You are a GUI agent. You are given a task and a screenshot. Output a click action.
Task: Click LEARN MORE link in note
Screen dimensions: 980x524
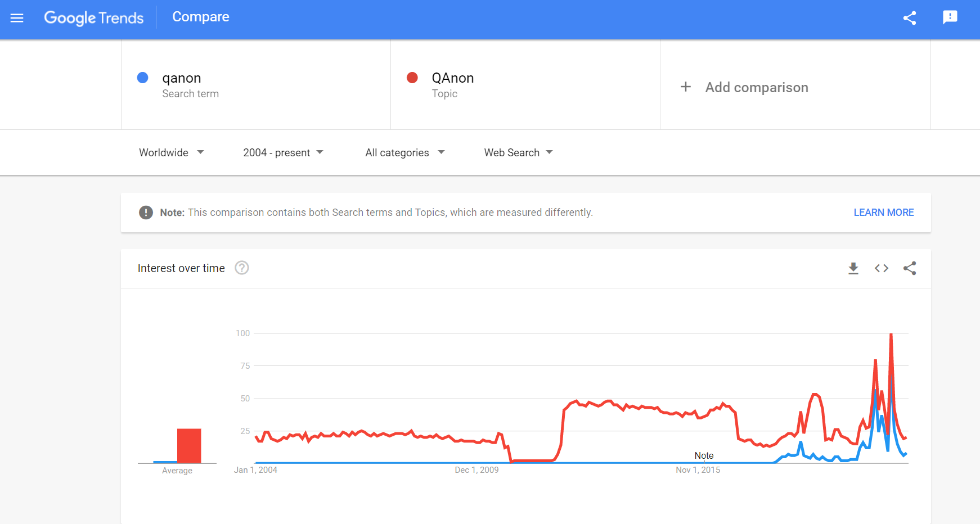click(x=884, y=213)
